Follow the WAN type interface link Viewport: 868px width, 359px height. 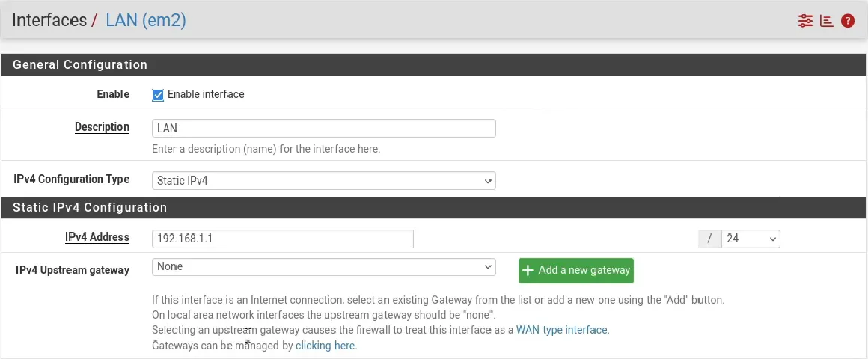pyautogui.click(x=563, y=331)
